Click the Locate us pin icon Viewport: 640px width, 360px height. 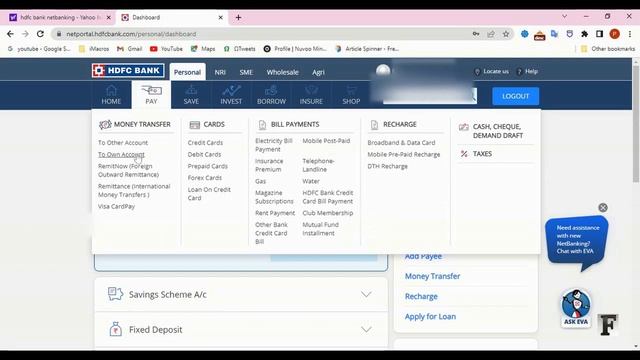[x=477, y=72]
